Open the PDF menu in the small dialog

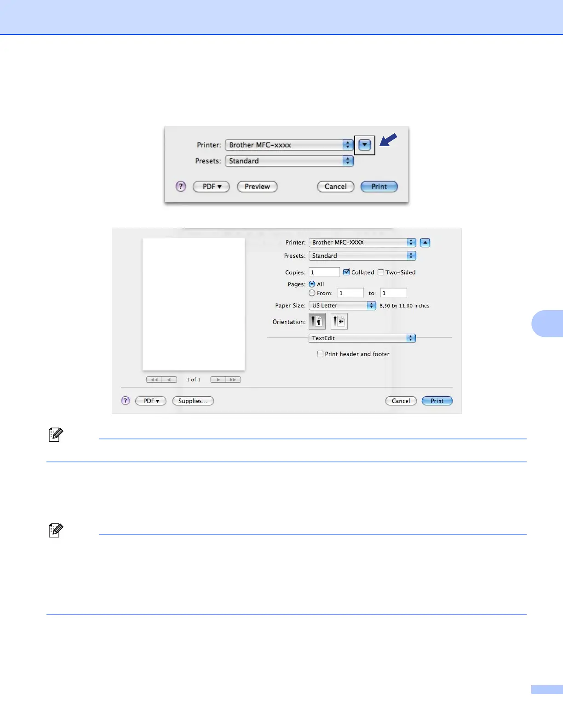coord(211,187)
